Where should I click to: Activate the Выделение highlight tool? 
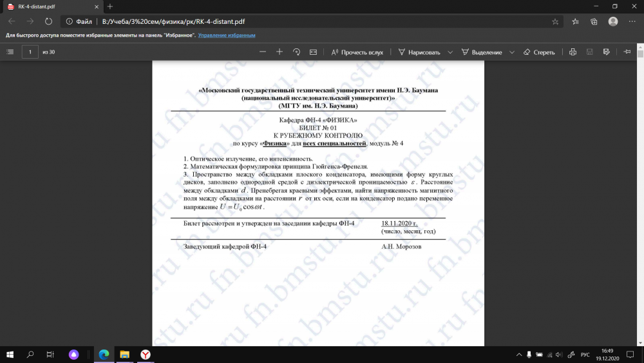pos(482,52)
